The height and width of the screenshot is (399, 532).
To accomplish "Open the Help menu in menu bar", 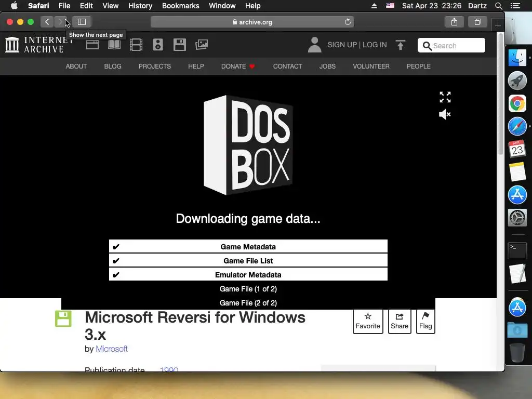I will [253, 6].
